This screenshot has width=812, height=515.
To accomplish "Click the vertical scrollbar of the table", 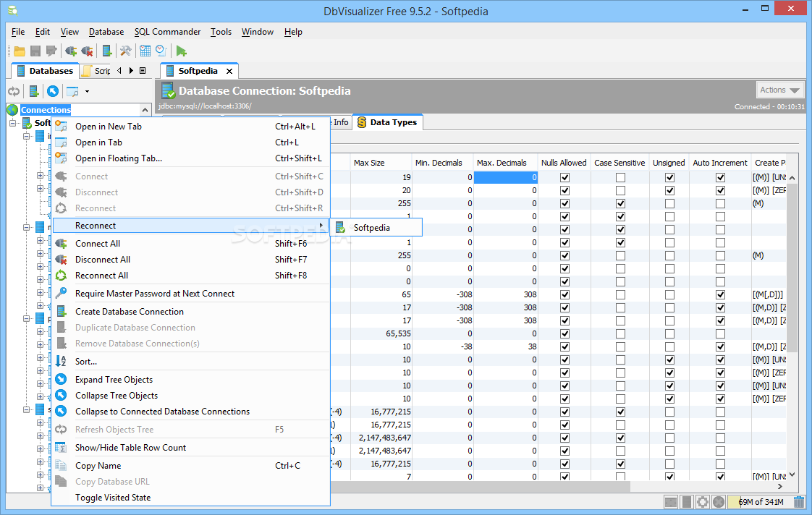I will [x=792, y=268].
